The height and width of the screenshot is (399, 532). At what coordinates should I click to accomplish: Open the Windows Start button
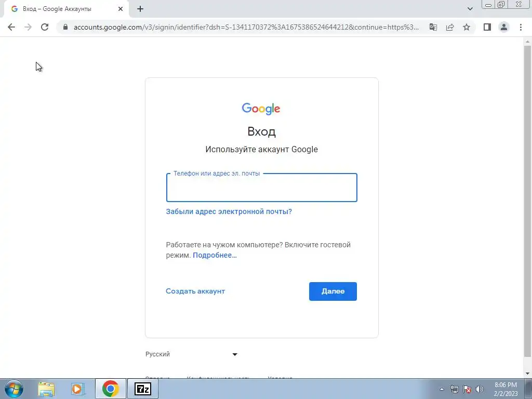click(x=14, y=389)
